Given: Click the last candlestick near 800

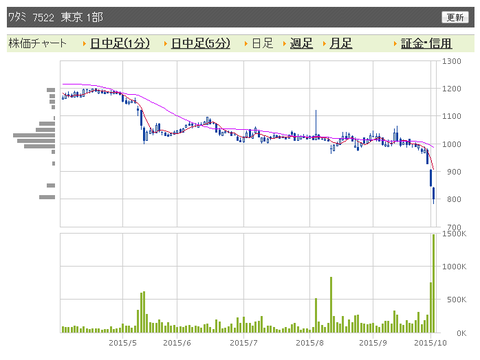Looking at the screenshot, I should pos(434,195).
